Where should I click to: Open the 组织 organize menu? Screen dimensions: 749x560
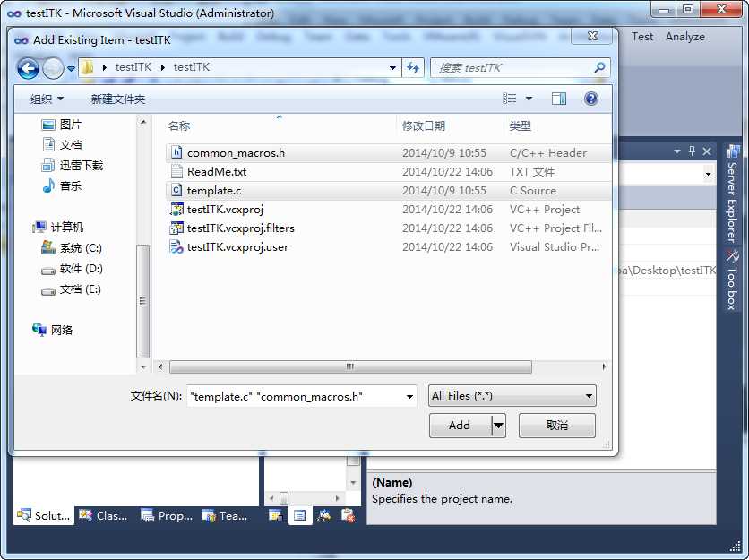pos(47,99)
